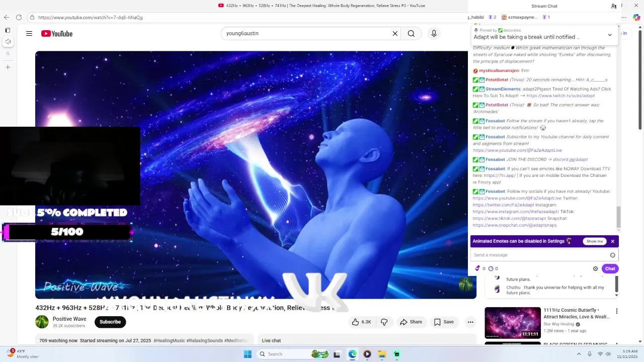Open the Star Way Healing channel name
This screenshot has height=362, width=644.
[x=558, y=324]
